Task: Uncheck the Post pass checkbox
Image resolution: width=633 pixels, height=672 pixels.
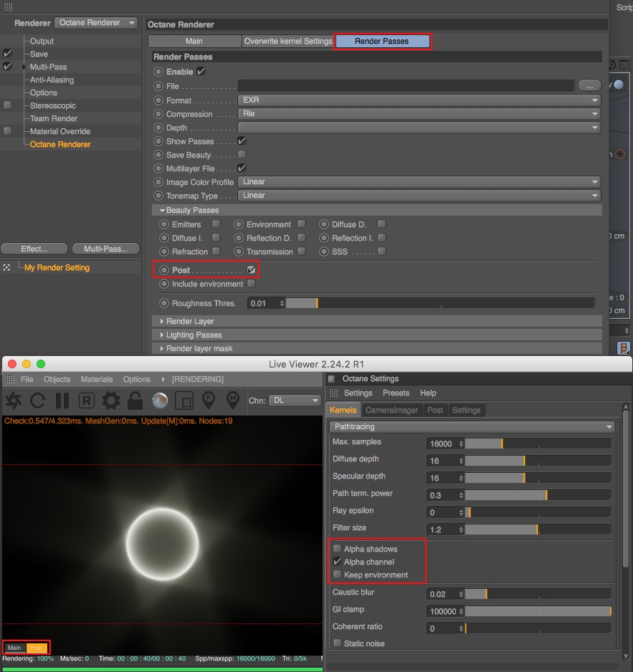Action: point(252,270)
